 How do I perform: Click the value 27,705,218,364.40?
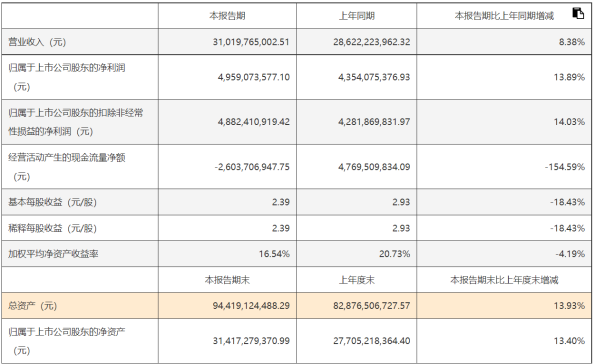point(371,341)
